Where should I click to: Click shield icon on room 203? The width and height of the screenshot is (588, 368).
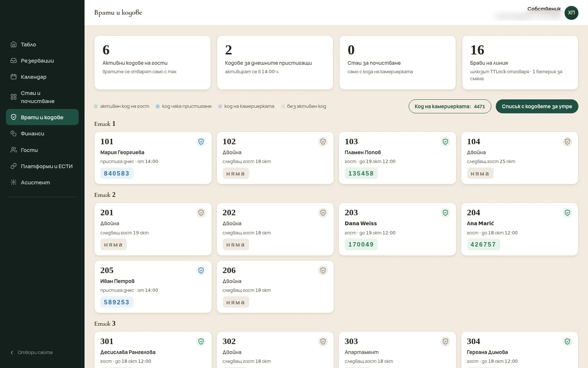coord(445,213)
